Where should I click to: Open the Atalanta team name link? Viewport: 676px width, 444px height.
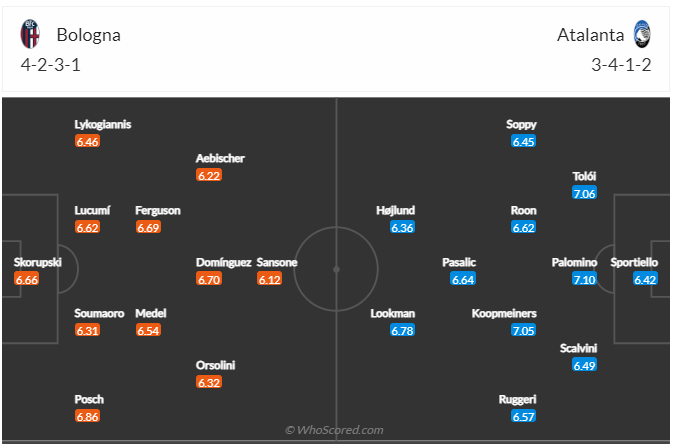[589, 35]
